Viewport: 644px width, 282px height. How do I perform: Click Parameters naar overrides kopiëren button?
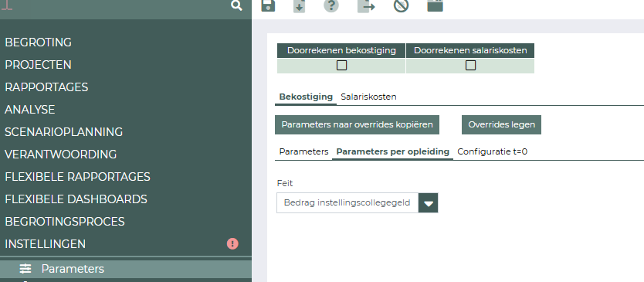(x=357, y=124)
